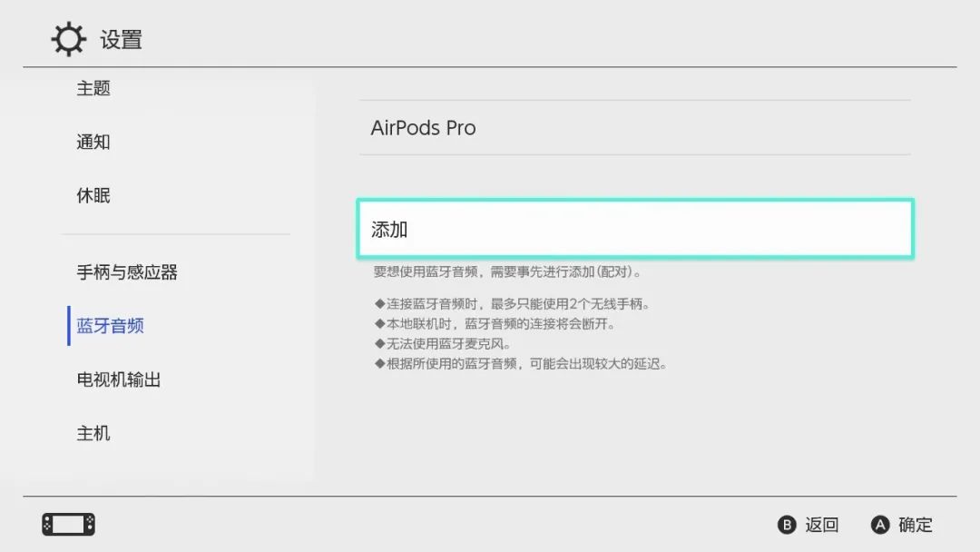The height and width of the screenshot is (552, 980).
Task: Select the AirPods Pro device entry
Action: tap(423, 128)
